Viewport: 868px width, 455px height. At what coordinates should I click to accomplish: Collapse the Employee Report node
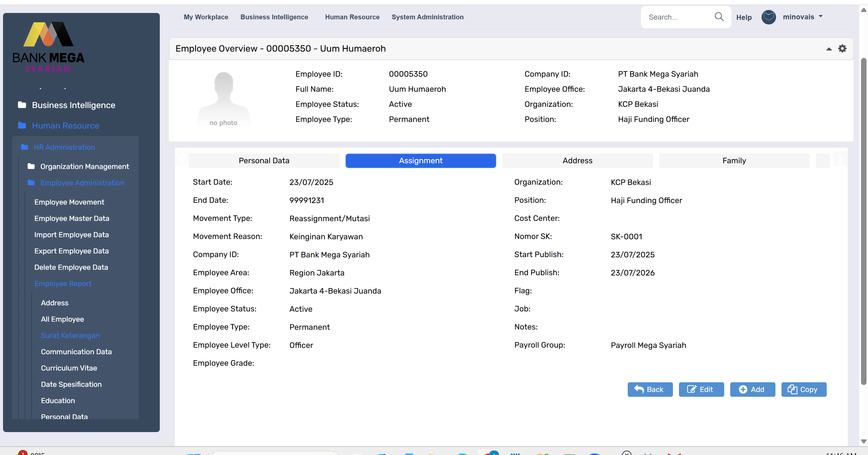coord(63,284)
